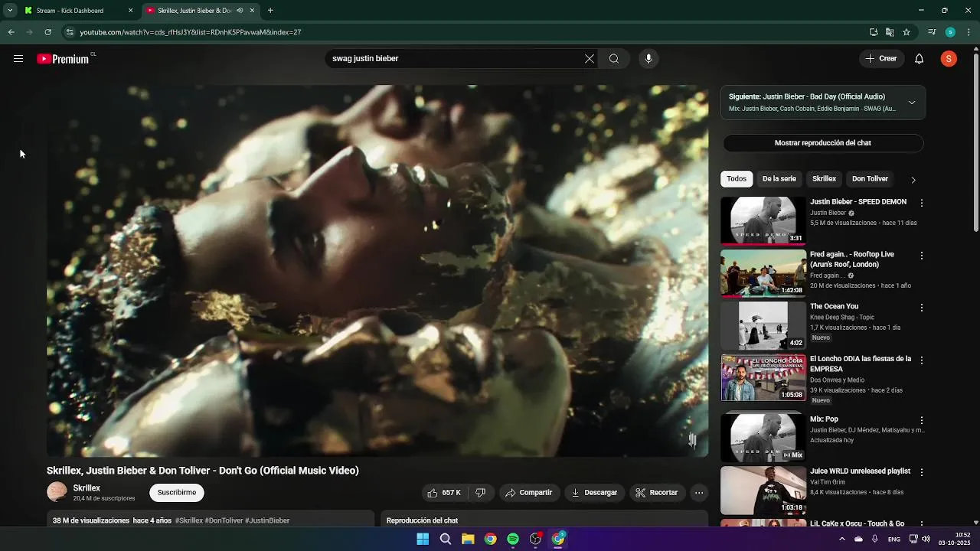
Task: Open the Skrillex channel name link
Action: (87, 488)
